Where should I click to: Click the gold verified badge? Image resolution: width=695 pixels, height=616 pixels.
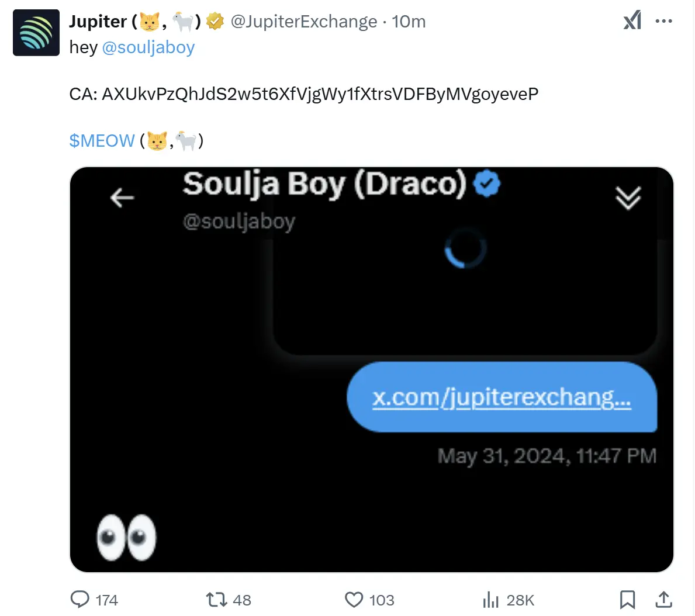coord(216,22)
